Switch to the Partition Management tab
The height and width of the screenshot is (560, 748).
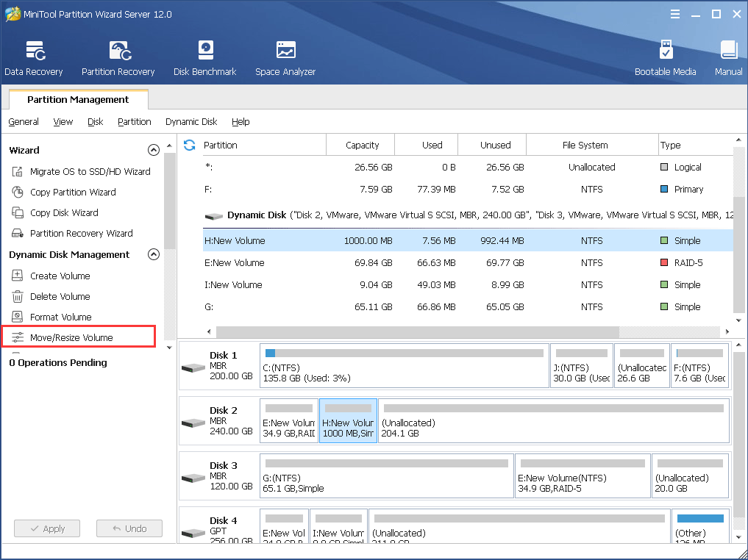[x=77, y=99]
